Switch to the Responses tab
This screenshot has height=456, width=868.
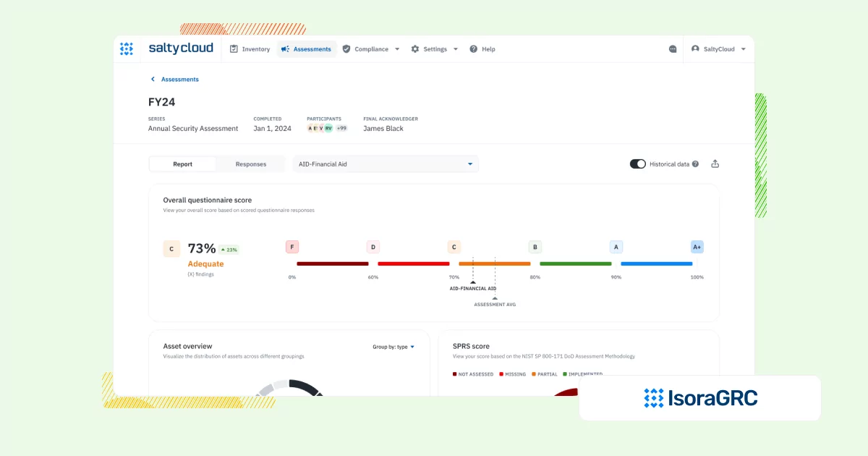[x=251, y=164]
